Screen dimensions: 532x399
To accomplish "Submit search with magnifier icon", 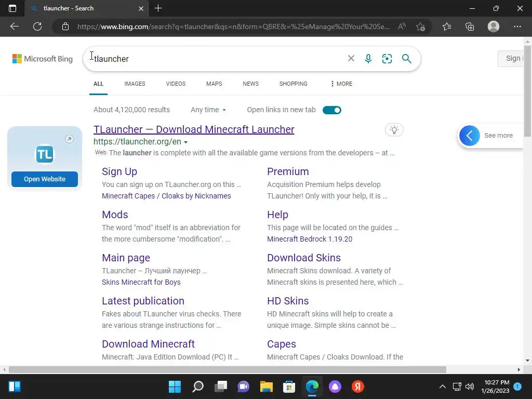I will tap(406, 59).
